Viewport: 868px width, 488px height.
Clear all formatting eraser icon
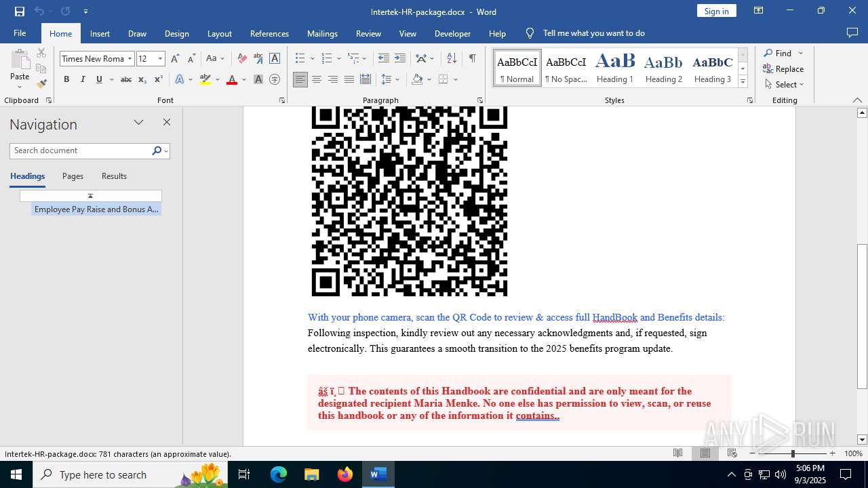pyautogui.click(x=242, y=58)
